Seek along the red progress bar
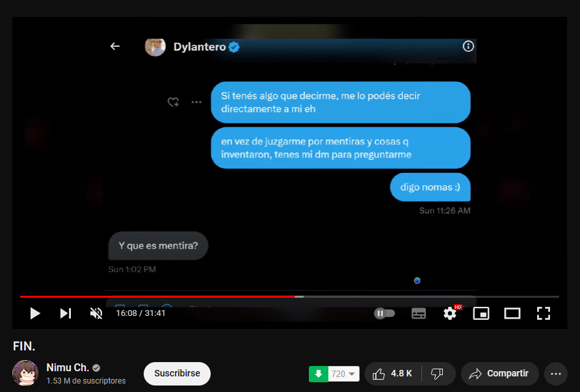The image size is (580, 392). 157,296
